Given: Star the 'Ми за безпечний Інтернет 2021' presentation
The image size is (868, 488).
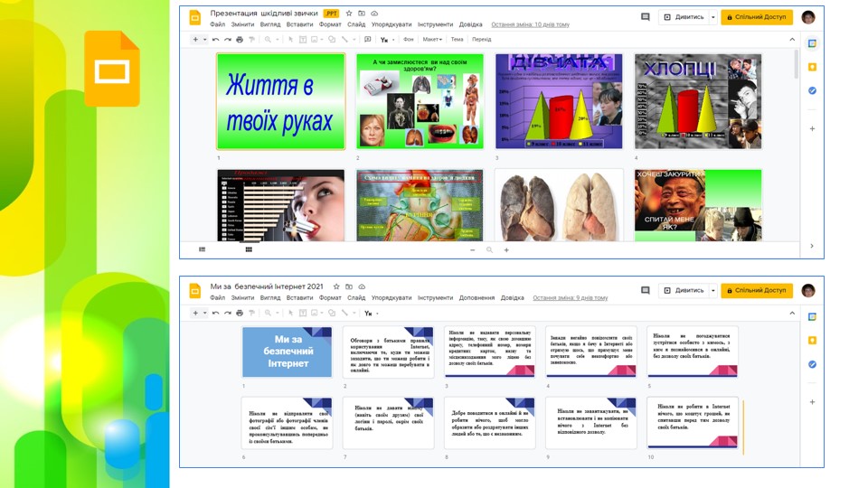Looking at the screenshot, I should coord(336,286).
